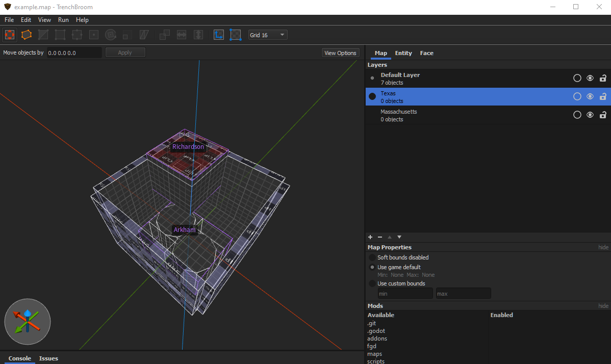Select the Selection tool in the toolbar
611x364 pixels.
(x=9, y=35)
